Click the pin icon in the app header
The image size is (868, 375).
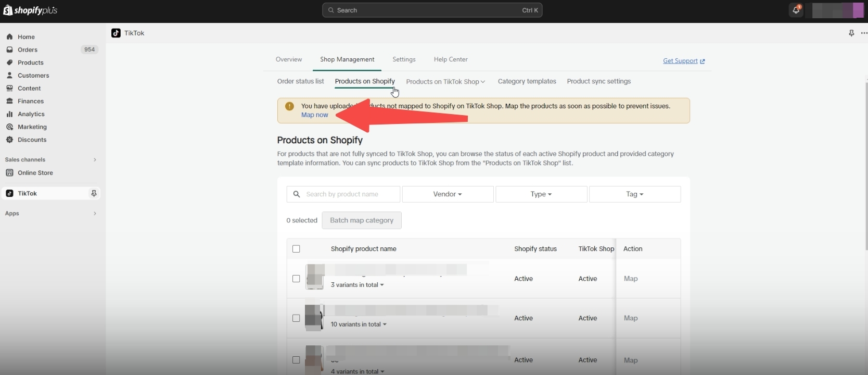point(851,33)
